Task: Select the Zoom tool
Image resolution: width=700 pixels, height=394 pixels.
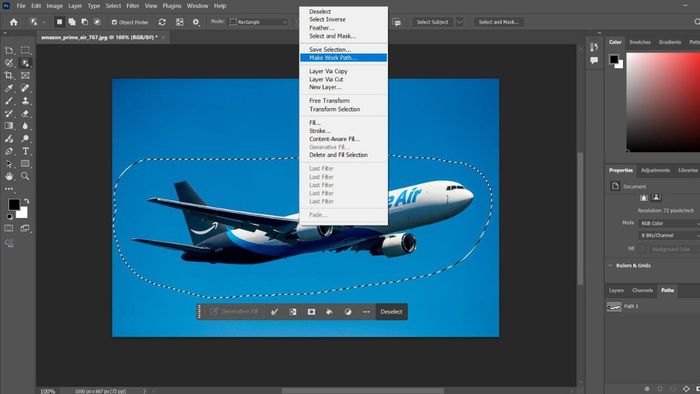Action: pyautogui.click(x=25, y=176)
